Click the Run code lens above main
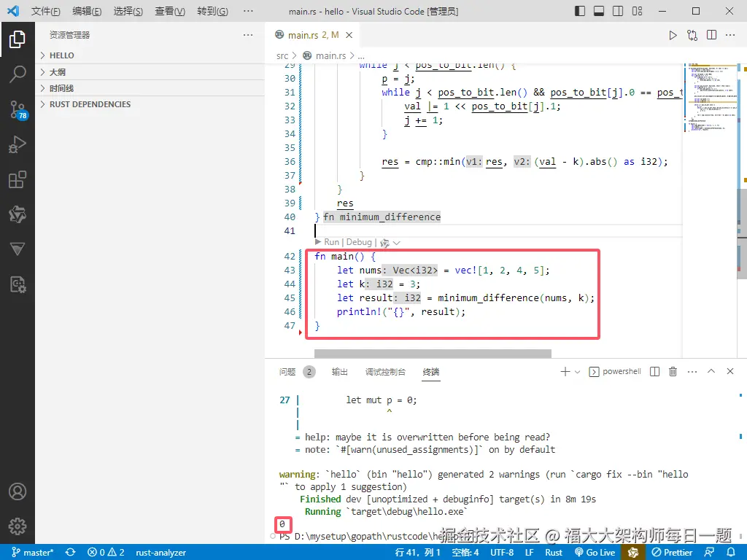This screenshot has height=560, width=747. (331, 242)
